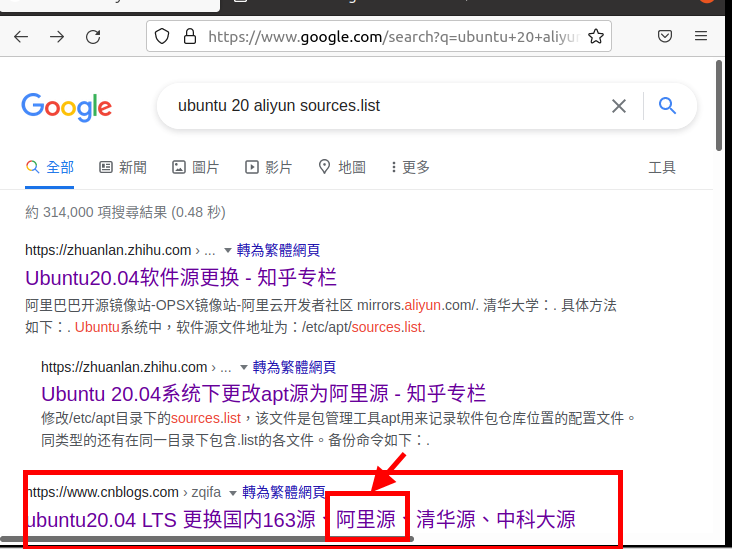
Task: Click the horizontal page scrollbar
Action: 207,539
